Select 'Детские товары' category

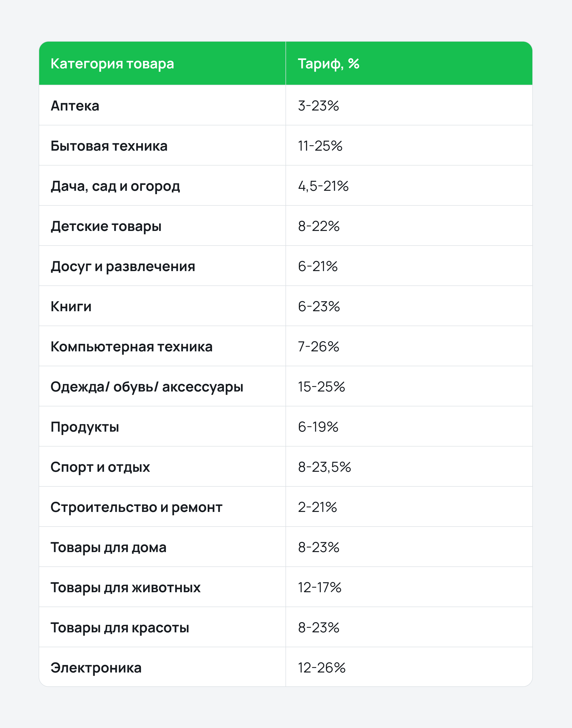tap(106, 226)
